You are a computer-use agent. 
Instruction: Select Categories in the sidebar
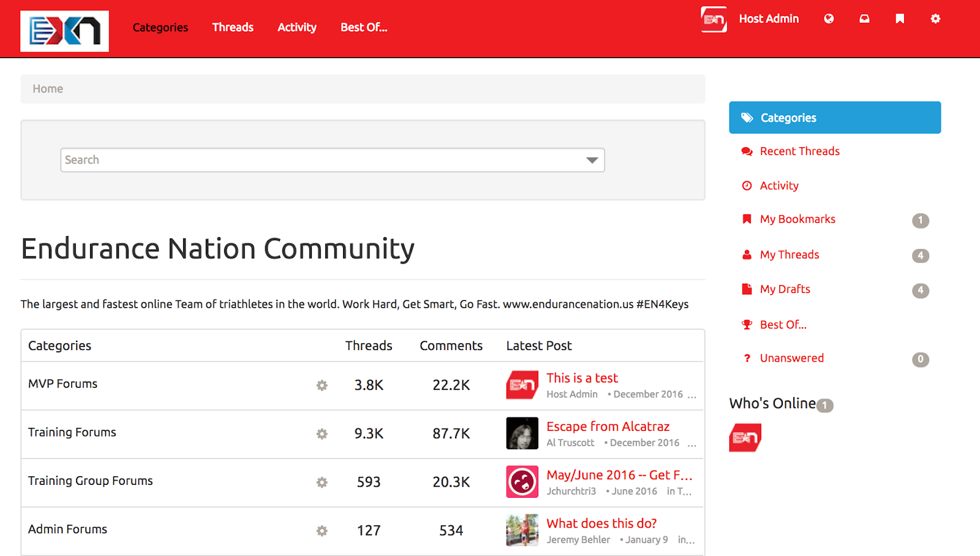[835, 118]
